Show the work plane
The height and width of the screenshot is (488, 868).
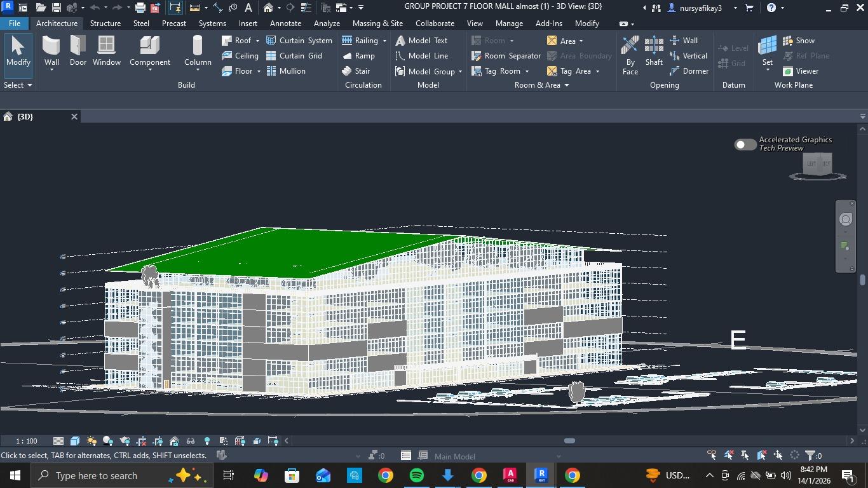(799, 41)
